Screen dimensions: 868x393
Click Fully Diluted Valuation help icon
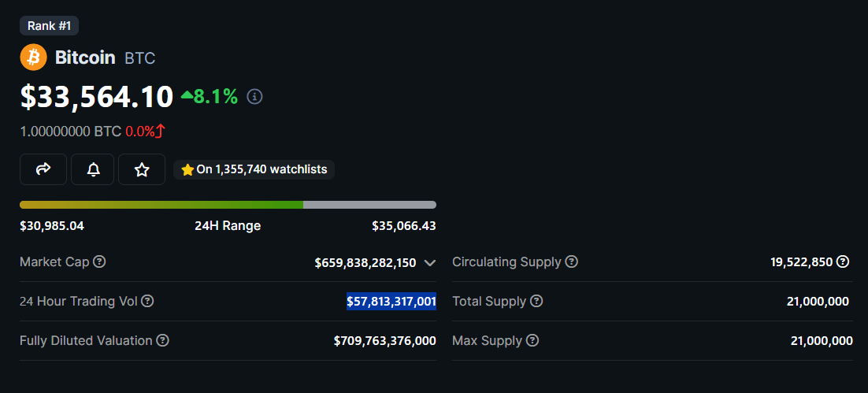(x=163, y=340)
